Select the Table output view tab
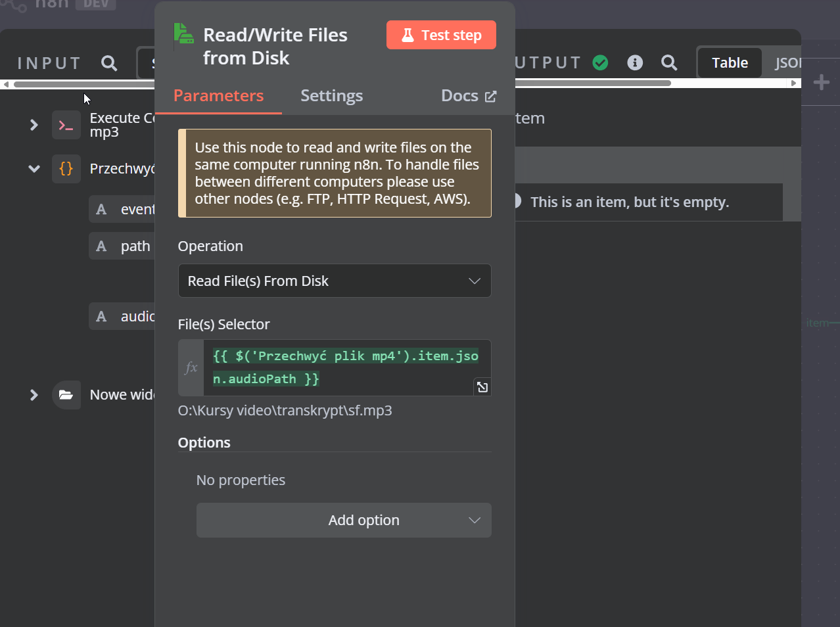 (730, 63)
